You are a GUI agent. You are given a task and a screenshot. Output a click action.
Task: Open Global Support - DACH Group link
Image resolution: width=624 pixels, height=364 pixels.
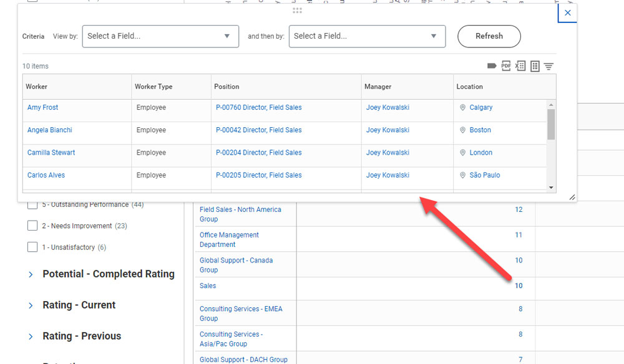point(243,360)
